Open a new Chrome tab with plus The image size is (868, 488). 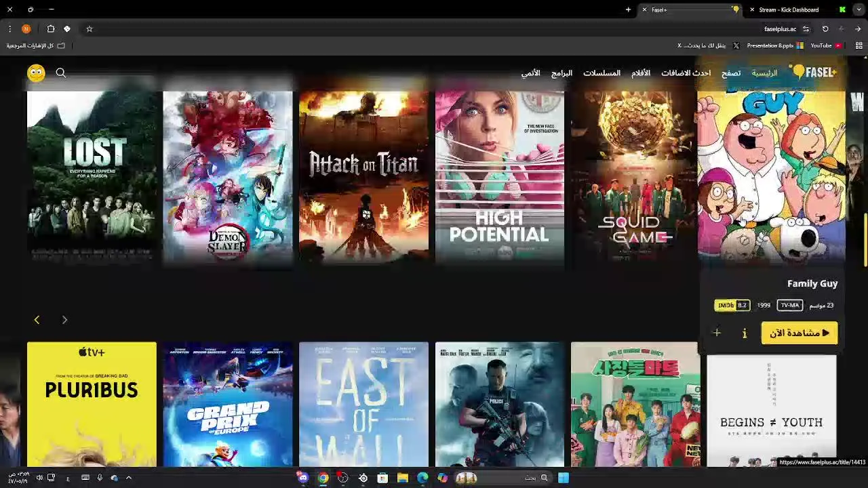[x=628, y=9]
